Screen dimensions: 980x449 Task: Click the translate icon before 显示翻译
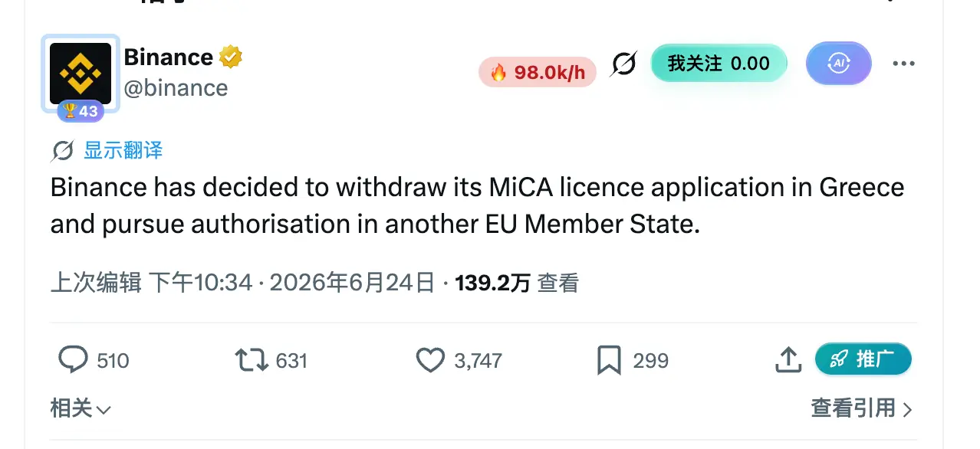pos(62,151)
